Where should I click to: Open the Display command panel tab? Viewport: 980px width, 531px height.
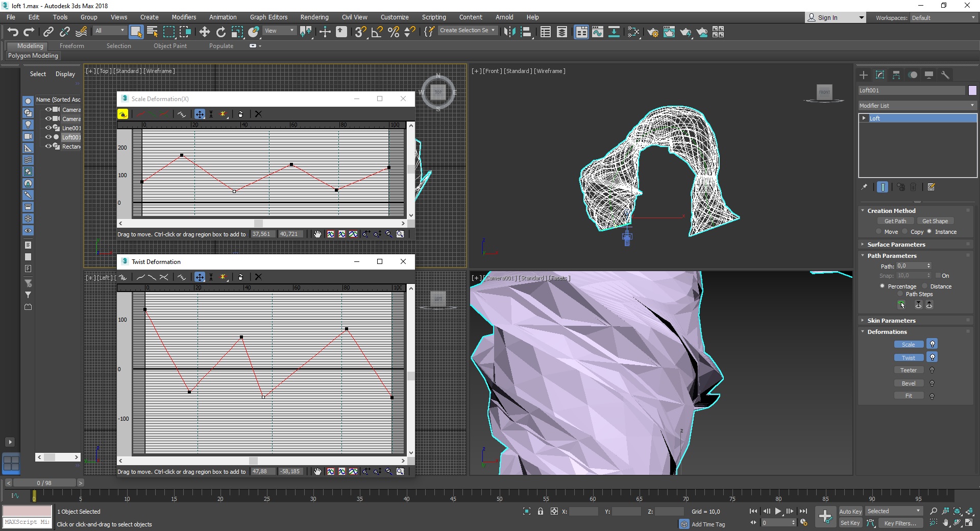pos(929,75)
